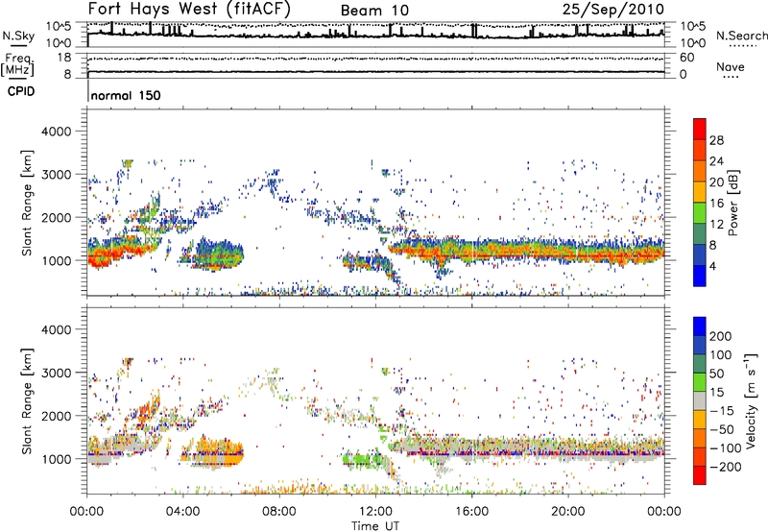Click the '28' power colorbar tick

[716, 140]
